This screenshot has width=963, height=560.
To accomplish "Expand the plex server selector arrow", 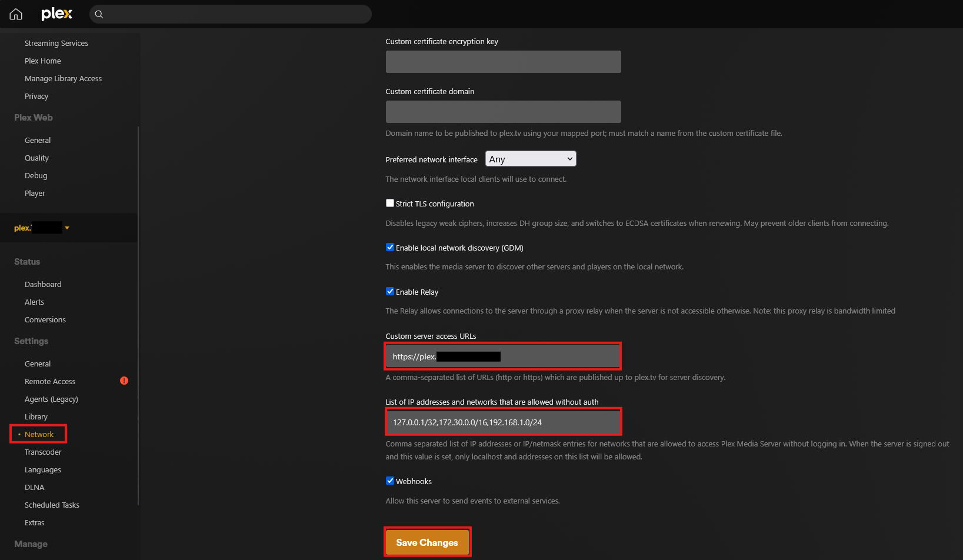I will point(67,228).
